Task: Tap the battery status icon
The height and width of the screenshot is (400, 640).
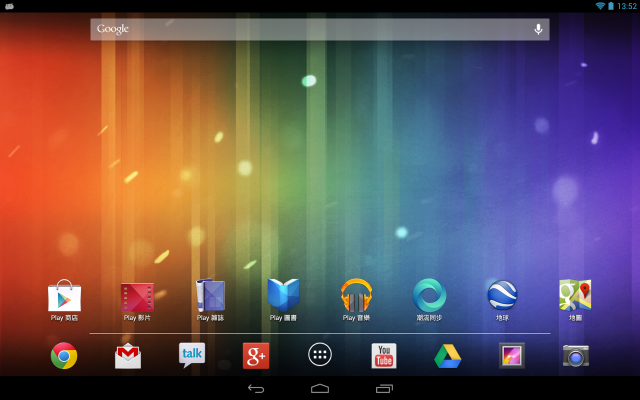Action: [x=611, y=6]
